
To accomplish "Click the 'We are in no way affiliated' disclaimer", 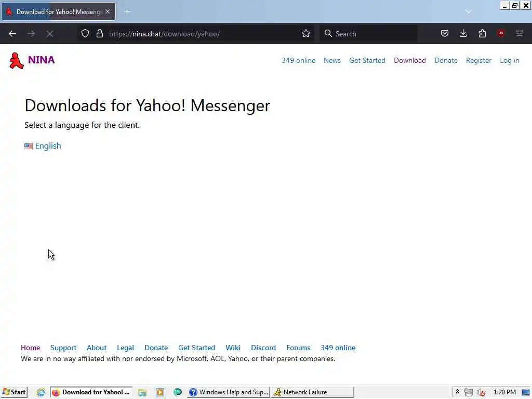I will (x=178, y=359).
